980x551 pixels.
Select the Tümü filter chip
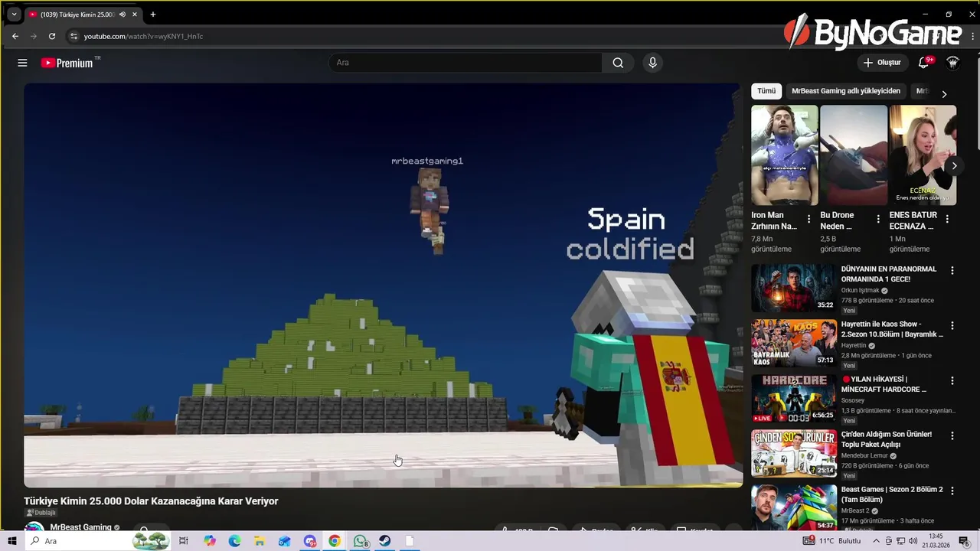(766, 91)
